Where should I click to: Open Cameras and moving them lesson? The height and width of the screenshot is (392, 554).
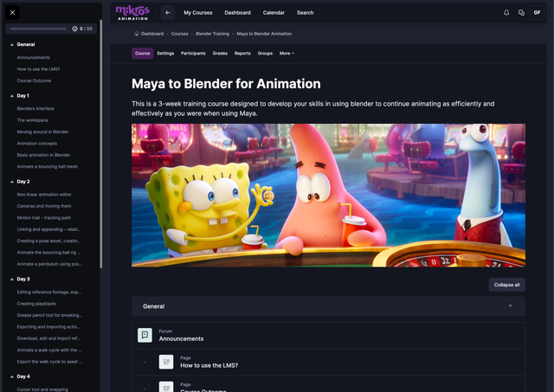click(44, 206)
